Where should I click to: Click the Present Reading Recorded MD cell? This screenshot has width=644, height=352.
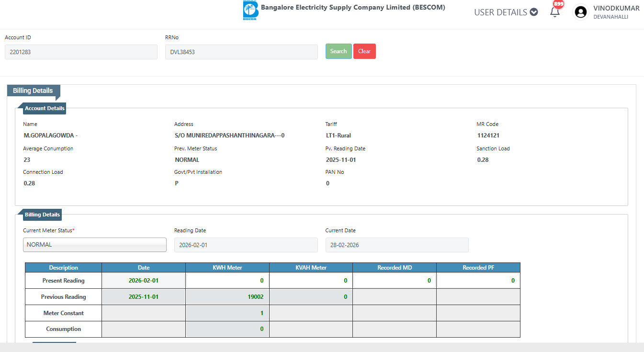[394, 281]
